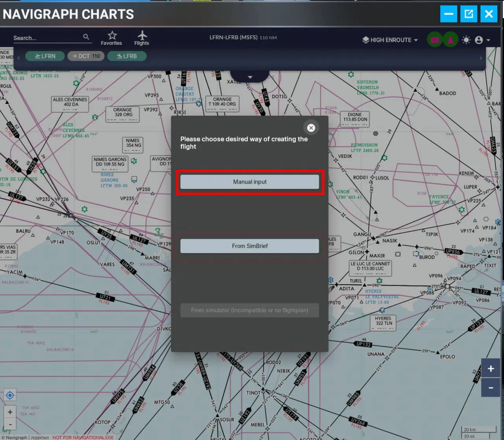Click the green airport symbol near SISTERON
504x440 pixels.
click(351, 74)
